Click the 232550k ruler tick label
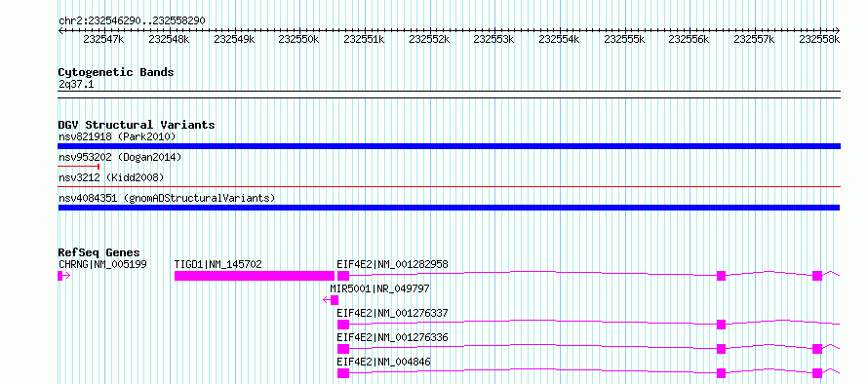 point(299,39)
